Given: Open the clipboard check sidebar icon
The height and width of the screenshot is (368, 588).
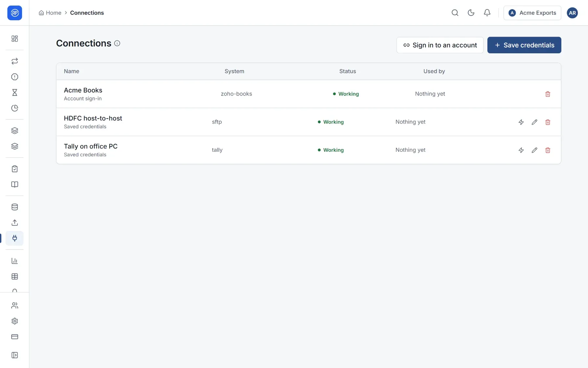Looking at the screenshot, I should [x=15, y=169].
